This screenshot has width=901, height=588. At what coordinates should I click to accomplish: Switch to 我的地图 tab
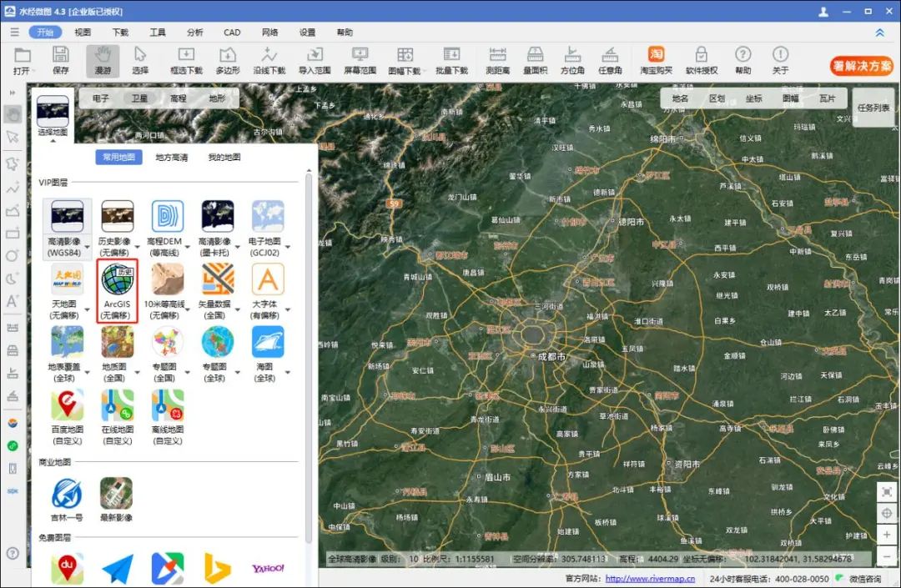coord(224,157)
